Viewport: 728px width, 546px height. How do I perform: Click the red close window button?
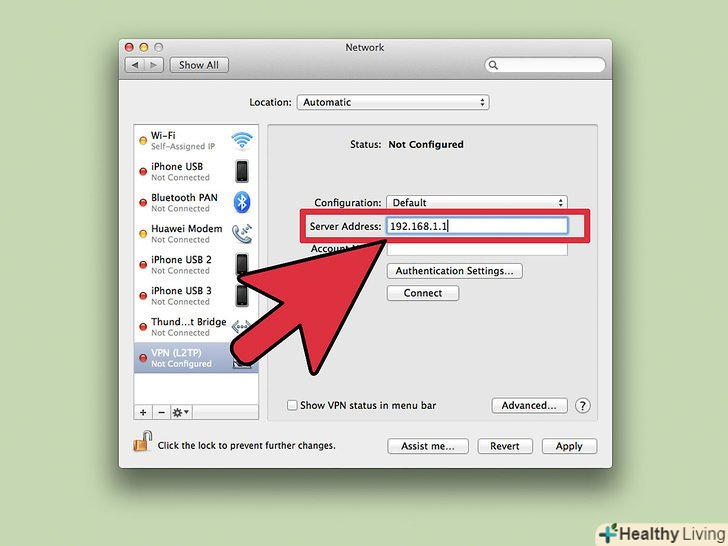coord(130,47)
